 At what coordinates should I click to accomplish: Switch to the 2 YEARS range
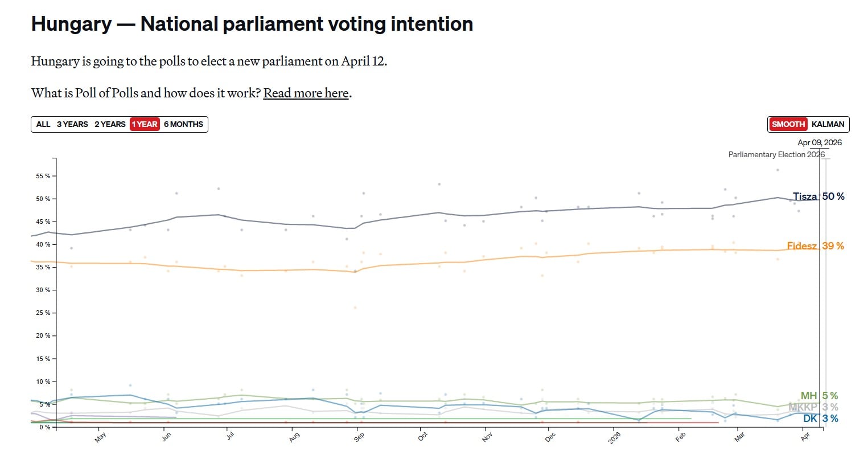pyautogui.click(x=110, y=124)
